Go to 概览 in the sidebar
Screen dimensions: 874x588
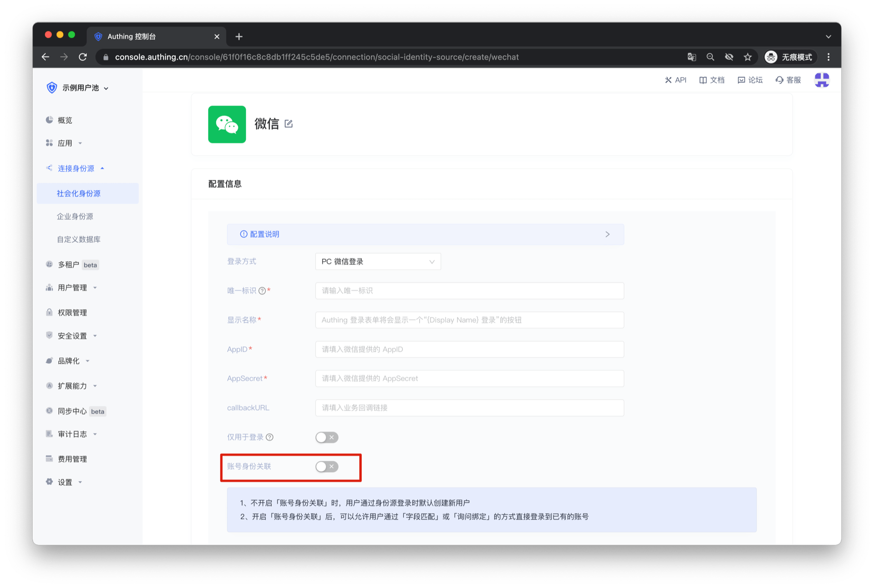point(65,120)
